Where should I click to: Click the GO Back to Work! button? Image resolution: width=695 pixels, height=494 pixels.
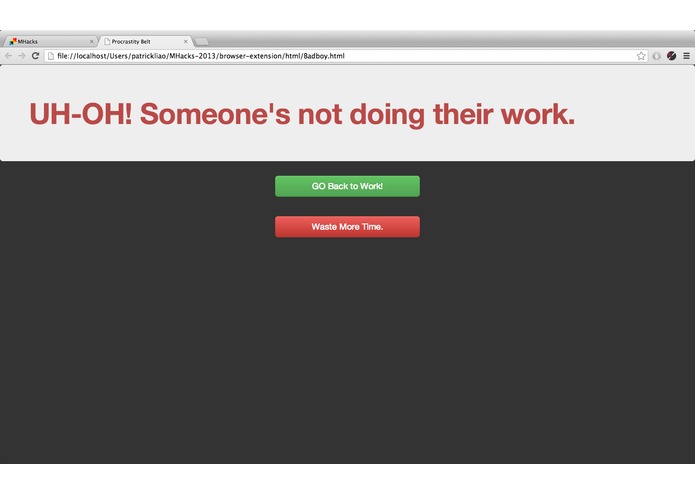point(348,186)
